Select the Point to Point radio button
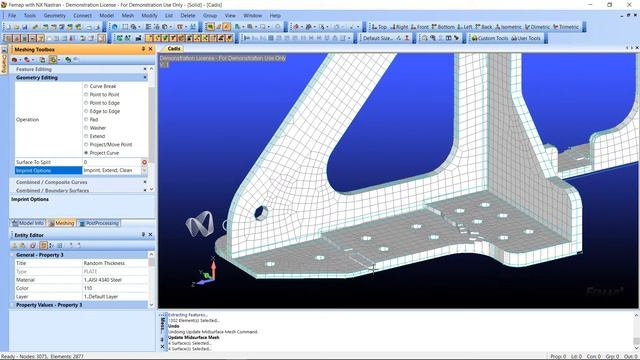The width and height of the screenshot is (640, 360). click(x=86, y=94)
